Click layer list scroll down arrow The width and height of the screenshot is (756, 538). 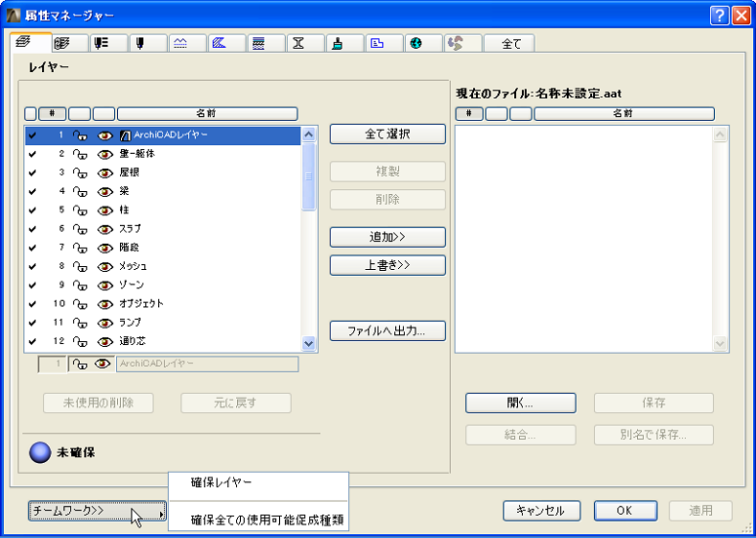pyautogui.click(x=308, y=343)
